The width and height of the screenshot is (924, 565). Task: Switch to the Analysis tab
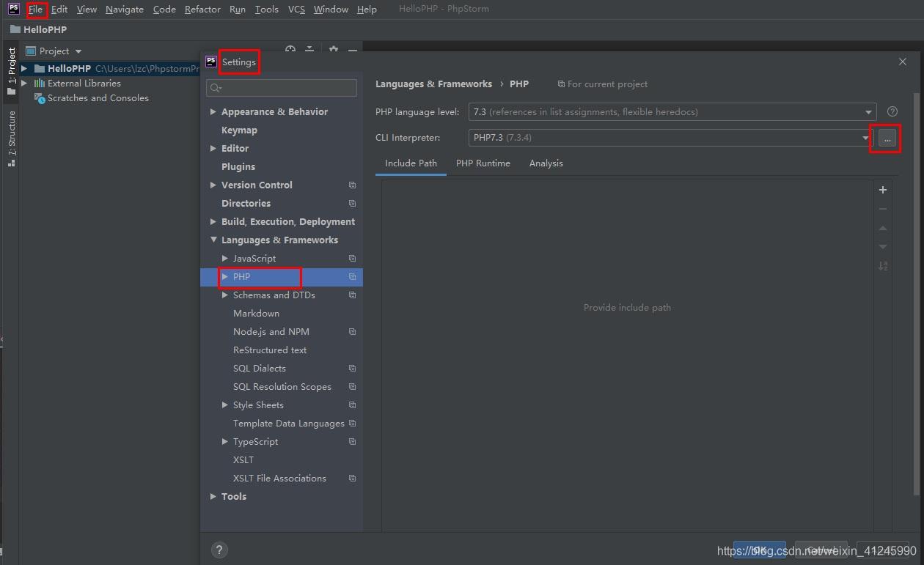pyautogui.click(x=546, y=163)
